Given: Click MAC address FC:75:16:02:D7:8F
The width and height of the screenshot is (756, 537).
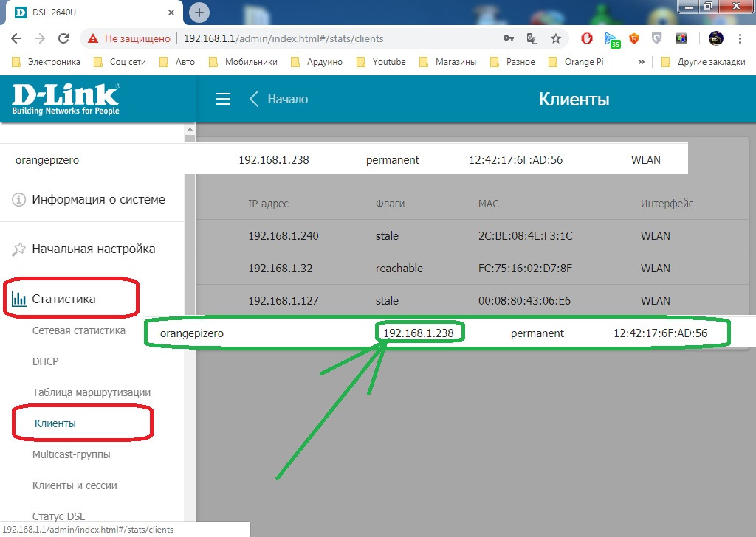Looking at the screenshot, I should (x=525, y=268).
